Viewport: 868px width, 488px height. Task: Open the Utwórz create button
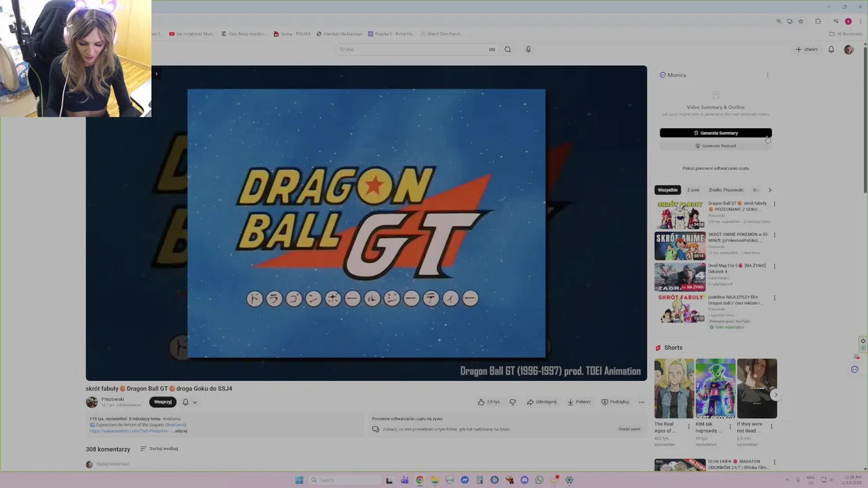807,49
